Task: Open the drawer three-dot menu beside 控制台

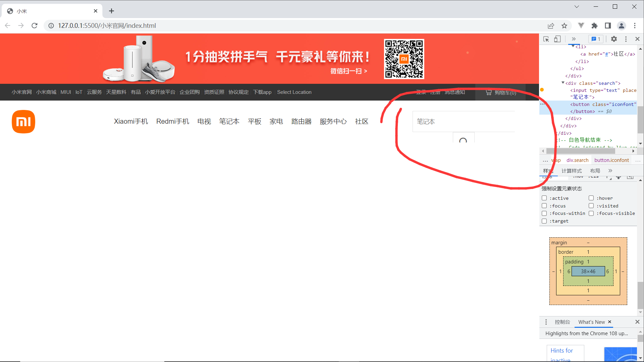Action: (546, 322)
